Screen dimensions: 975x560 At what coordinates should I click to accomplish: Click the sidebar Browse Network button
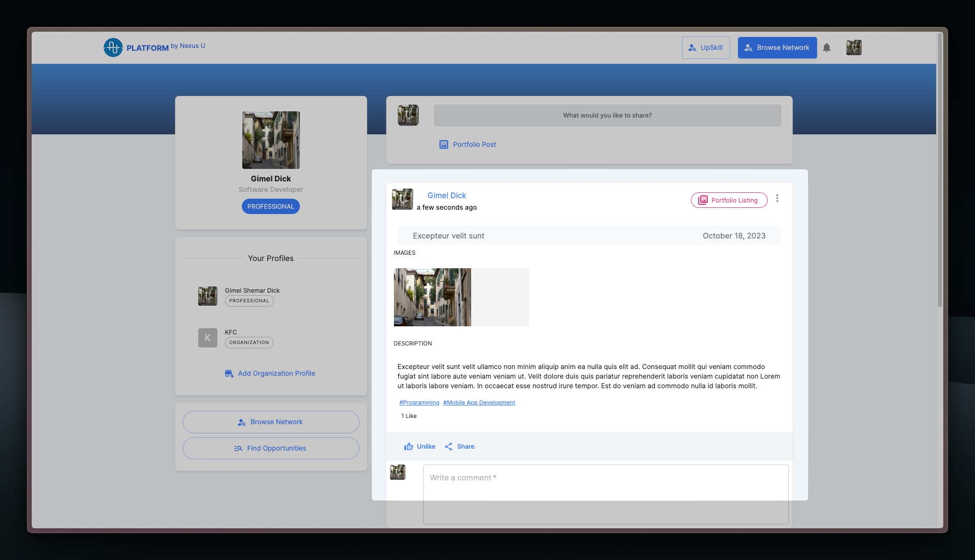[271, 422]
